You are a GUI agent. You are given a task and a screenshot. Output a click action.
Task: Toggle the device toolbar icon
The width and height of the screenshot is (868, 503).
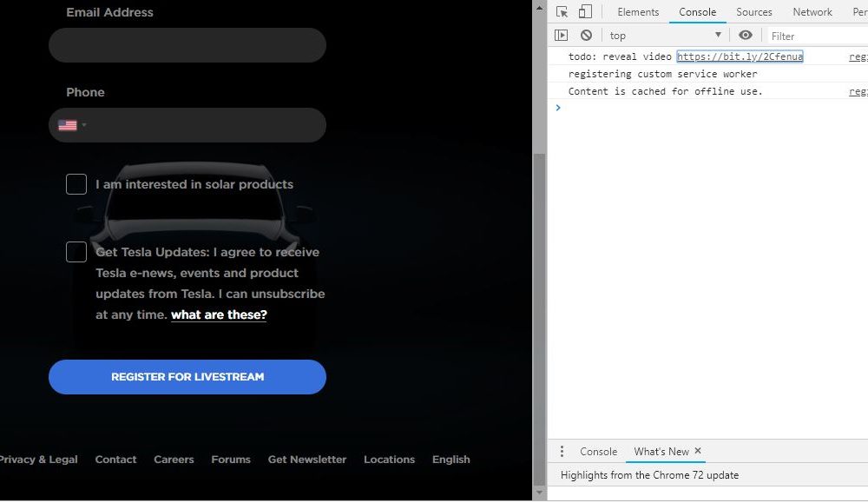585,11
